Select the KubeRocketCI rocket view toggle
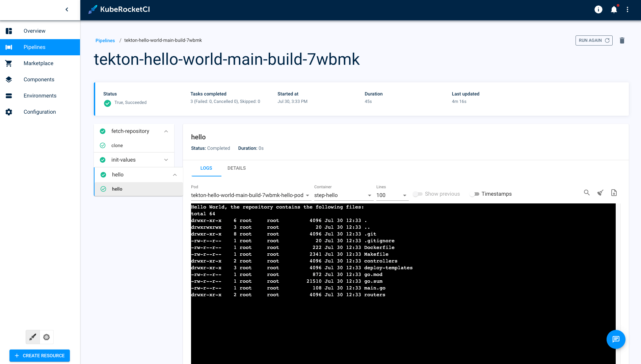This screenshot has height=364, width=641. click(32, 337)
